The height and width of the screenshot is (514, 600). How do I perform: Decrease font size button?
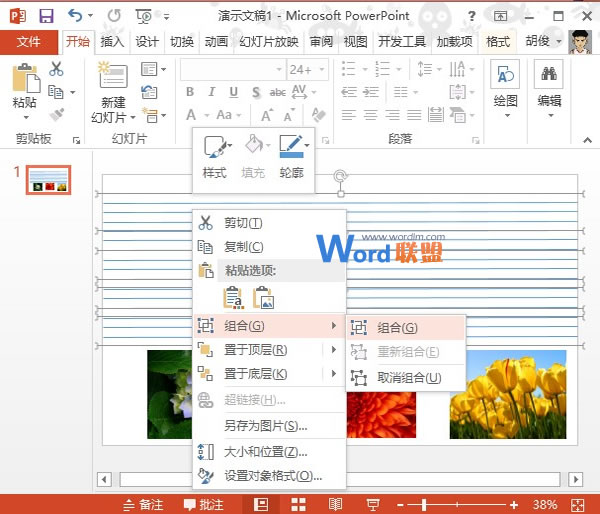(x=289, y=114)
